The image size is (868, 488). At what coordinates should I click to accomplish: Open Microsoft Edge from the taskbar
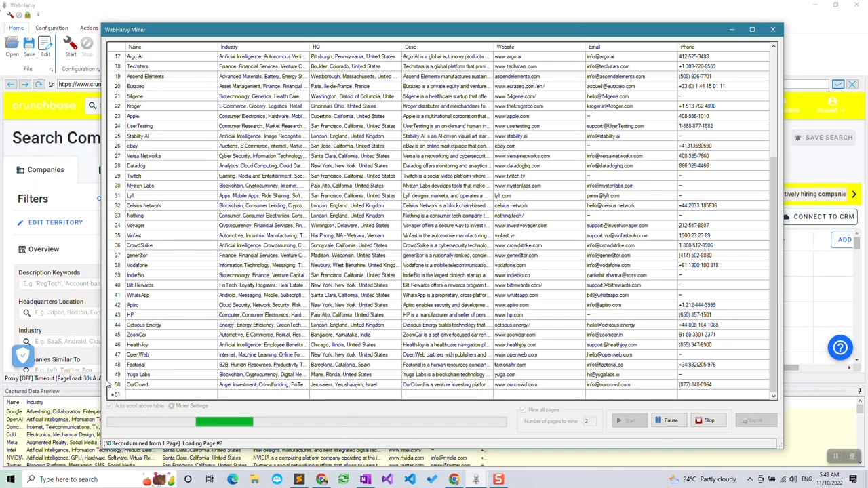(x=233, y=479)
